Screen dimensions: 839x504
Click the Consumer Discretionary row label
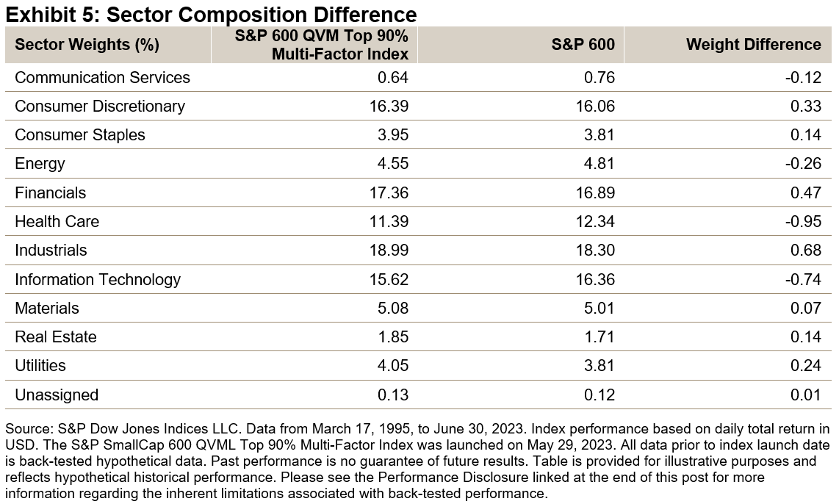pos(100,107)
